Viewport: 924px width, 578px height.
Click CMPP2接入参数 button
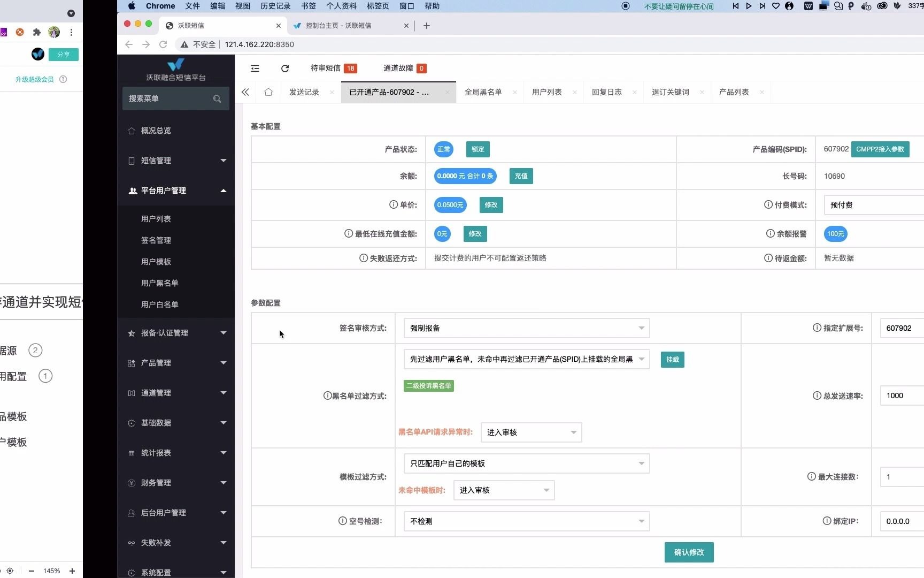point(880,149)
